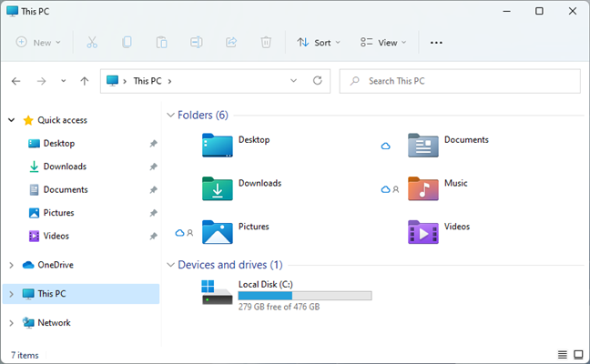Open the View dropdown menu
This screenshot has height=364, width=590.
point(383,42)
